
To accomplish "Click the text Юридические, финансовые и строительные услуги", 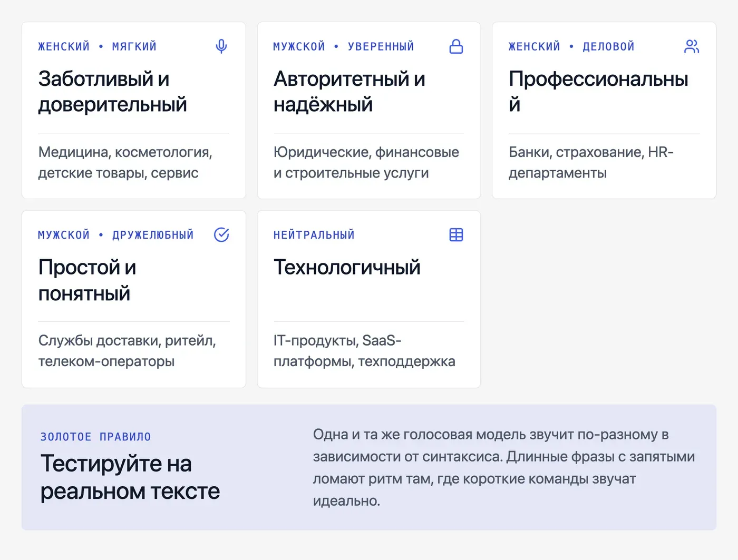I will (x=366, y=163).
